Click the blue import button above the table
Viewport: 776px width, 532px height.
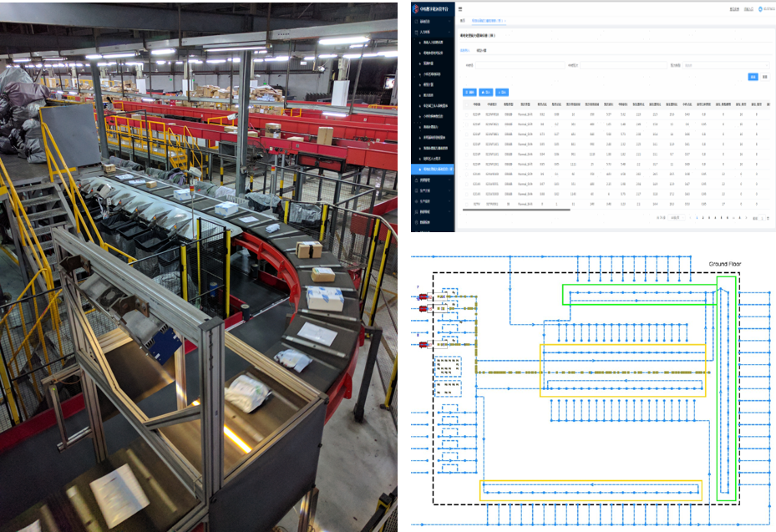(485, 92)
